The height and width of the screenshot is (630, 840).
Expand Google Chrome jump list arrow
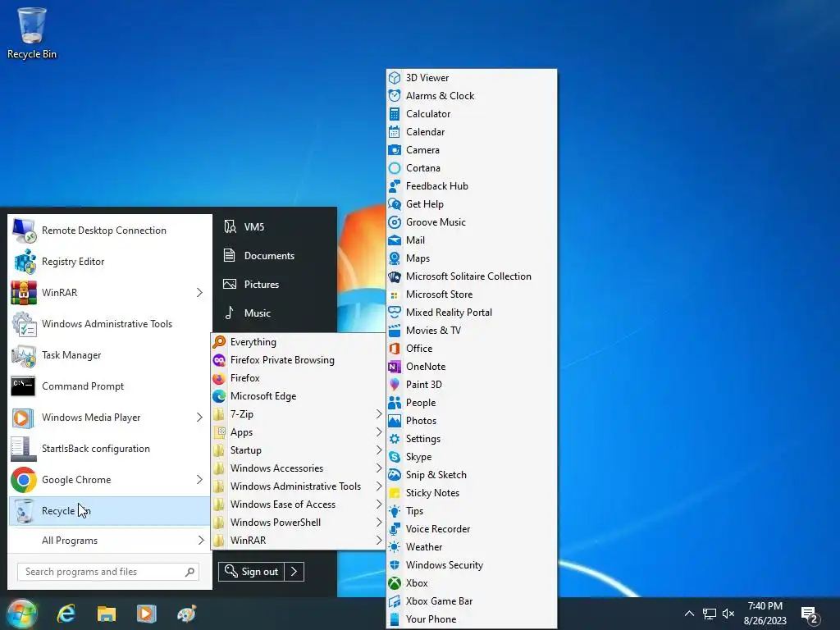(x=199, y=479)
